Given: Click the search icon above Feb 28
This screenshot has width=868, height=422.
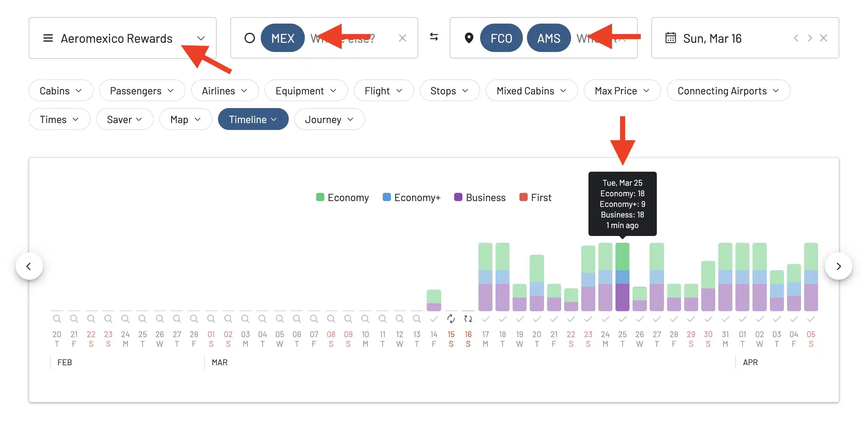Looking at the screenshot, I should pos(194,319).
